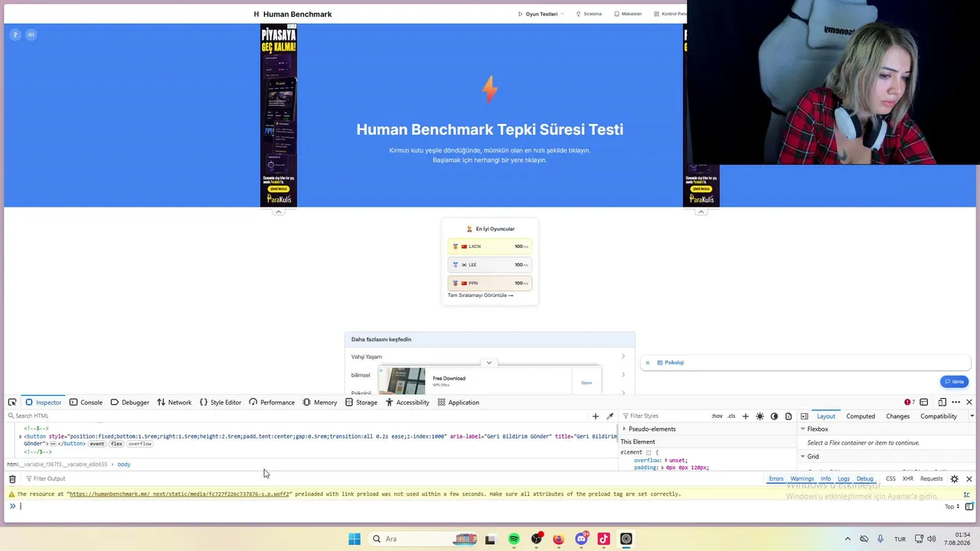Switch to the Changes sidebar tab
Image resolution: width=980 pixels, height=551 pixels.
(x=898, y=416)
